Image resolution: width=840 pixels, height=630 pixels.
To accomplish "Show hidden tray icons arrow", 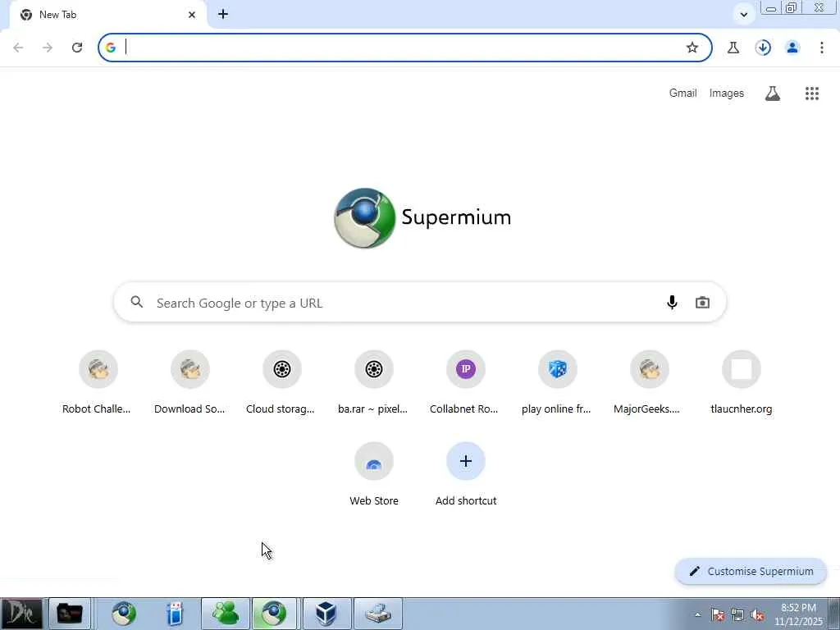I will pyautogui.click(x=697, y=614).
